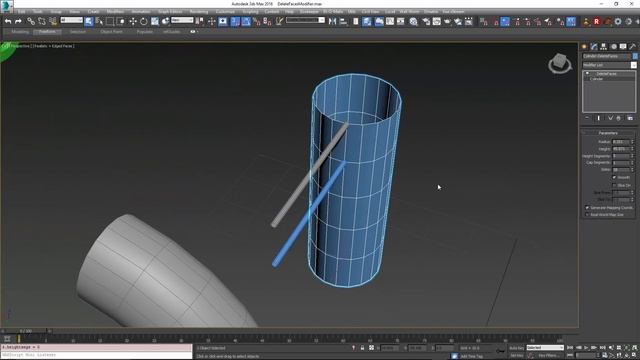The image size is (640, 360).
Task: Open the Material Editor icon
Action: [x=413, y=21]
